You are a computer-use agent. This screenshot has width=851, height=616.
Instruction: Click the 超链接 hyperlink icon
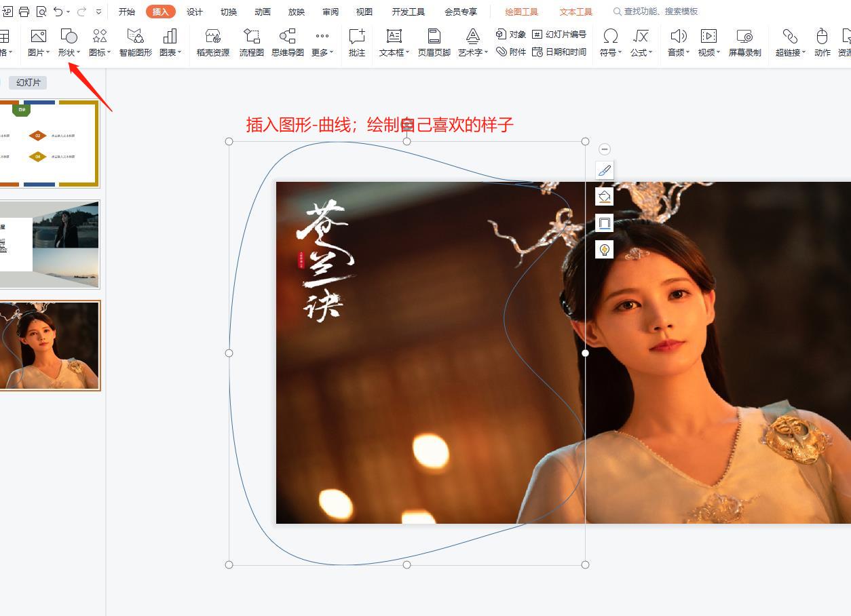click(x=789, y=37)
